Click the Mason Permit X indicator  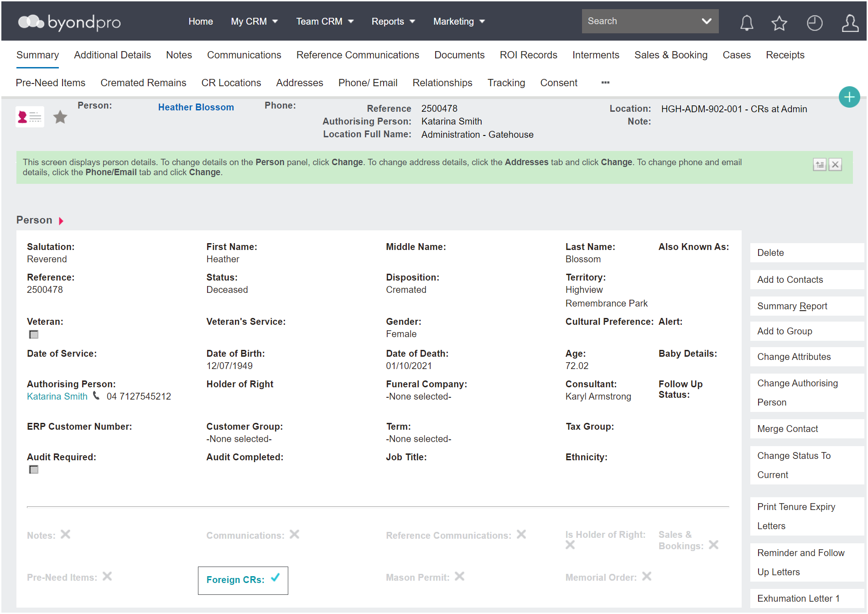click(x=460, y=577)
